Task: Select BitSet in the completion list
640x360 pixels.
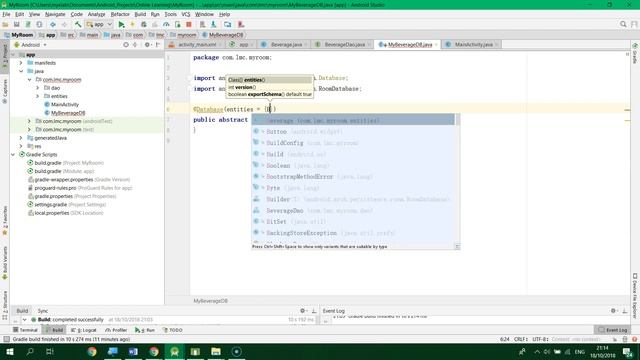Action: click(x=353, y=222)
